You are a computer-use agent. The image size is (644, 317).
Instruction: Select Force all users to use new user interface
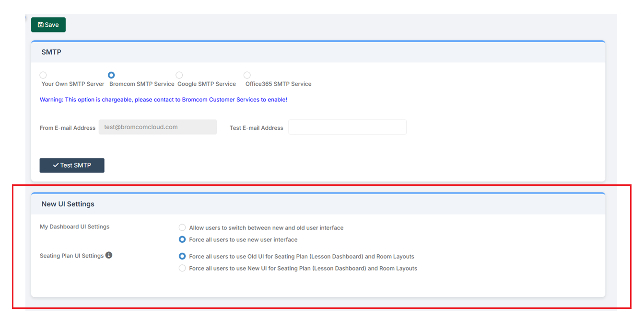click(182, 239)
